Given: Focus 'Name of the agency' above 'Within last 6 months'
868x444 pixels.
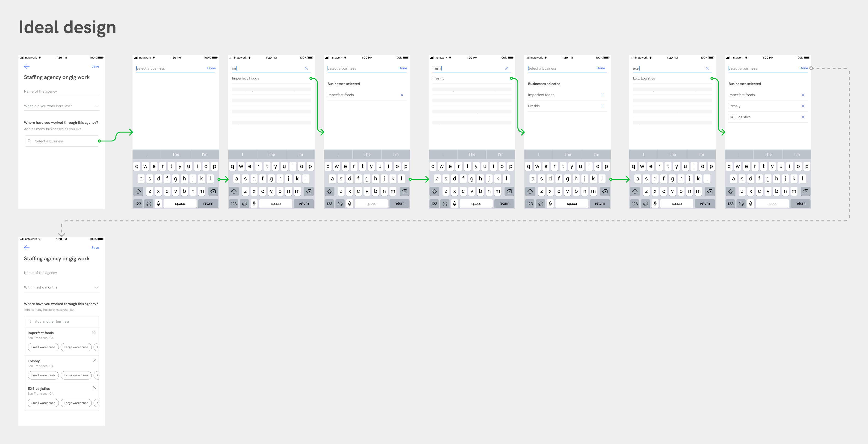Looking at the screenshot, I should [61, 273].
